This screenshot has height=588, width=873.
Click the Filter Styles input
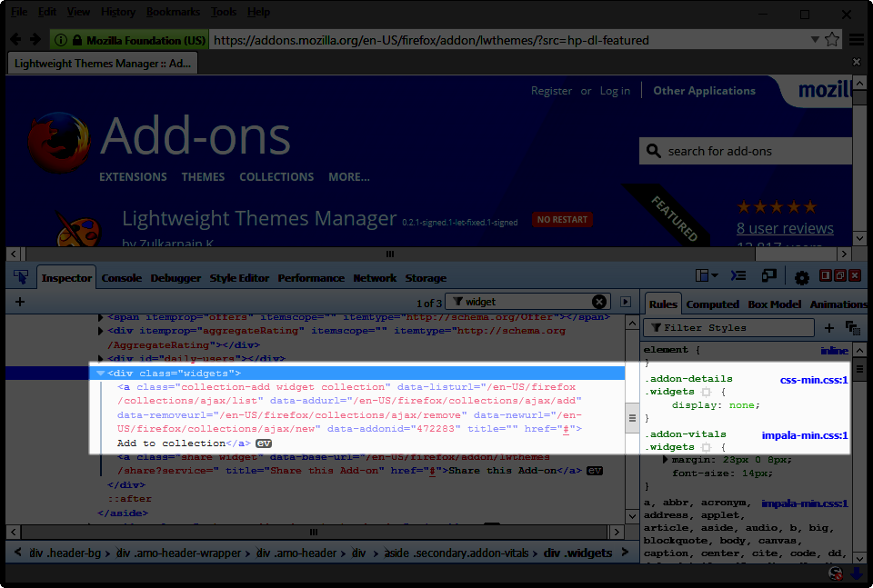point(728,328)
